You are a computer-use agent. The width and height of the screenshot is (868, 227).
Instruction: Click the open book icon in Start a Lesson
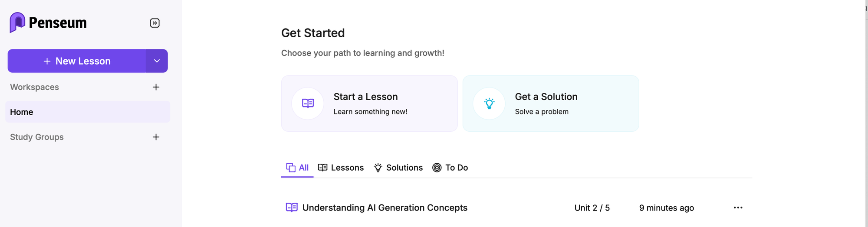[x=308, y=103]
